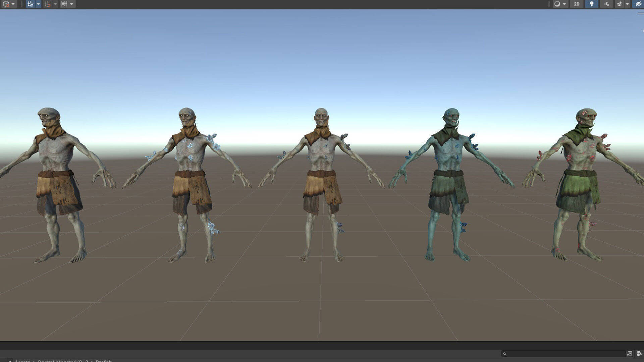644x362 pixels.
Task: Click the search by label icon at far right
Action: point(639,354)
